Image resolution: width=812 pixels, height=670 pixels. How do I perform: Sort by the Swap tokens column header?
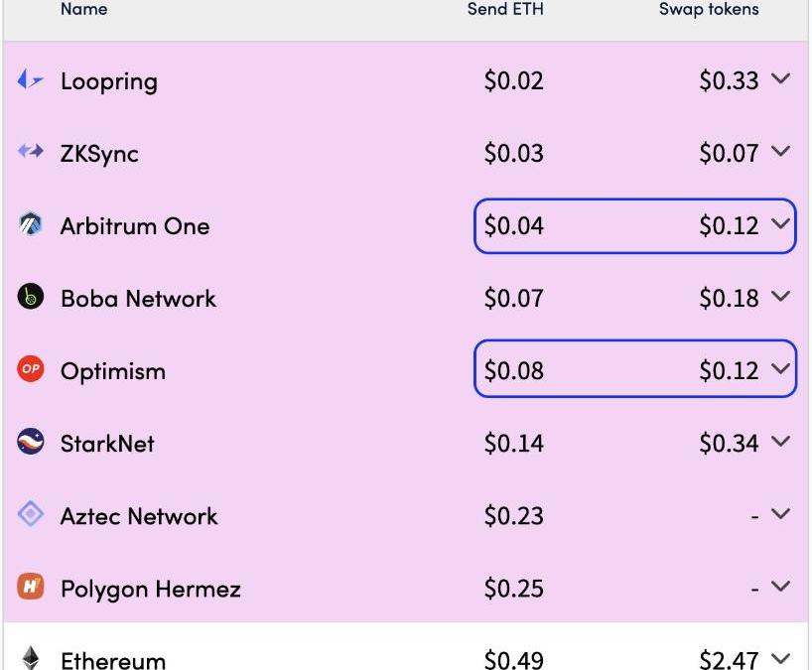(709, 10)
